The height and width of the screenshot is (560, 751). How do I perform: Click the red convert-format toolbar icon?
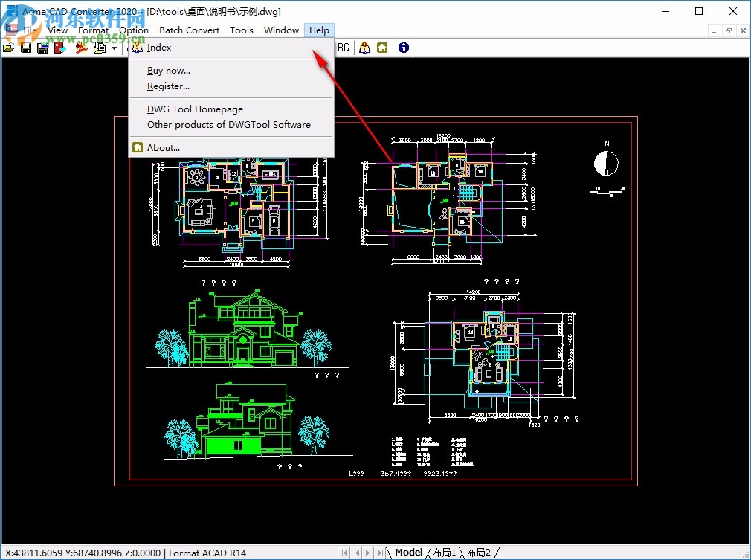pos(59,48)
